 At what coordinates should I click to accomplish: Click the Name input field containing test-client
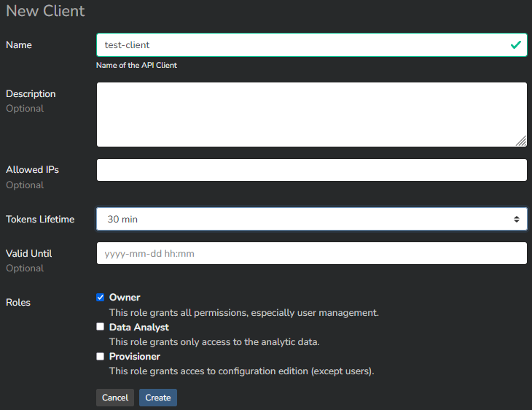pyautogui.click(x=311, y=45)
